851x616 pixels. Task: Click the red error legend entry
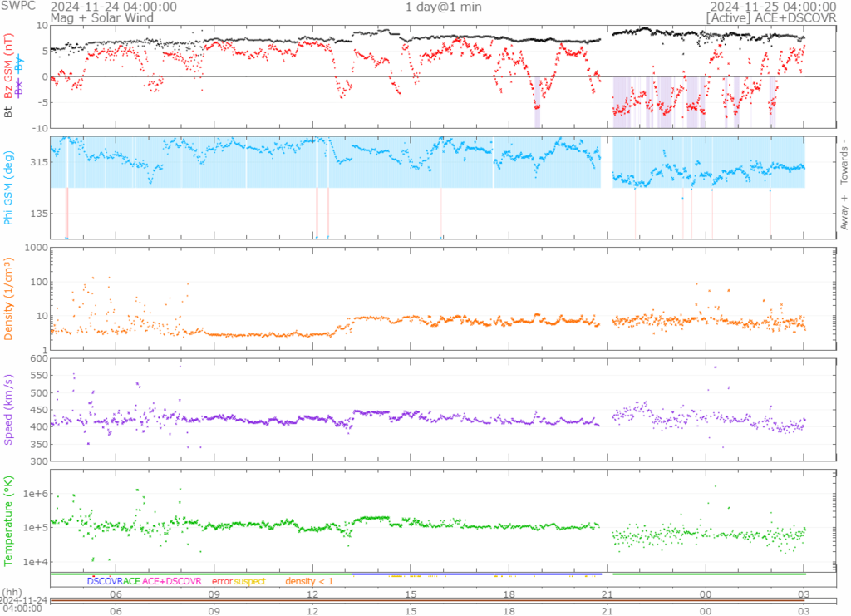pos(222,581)
